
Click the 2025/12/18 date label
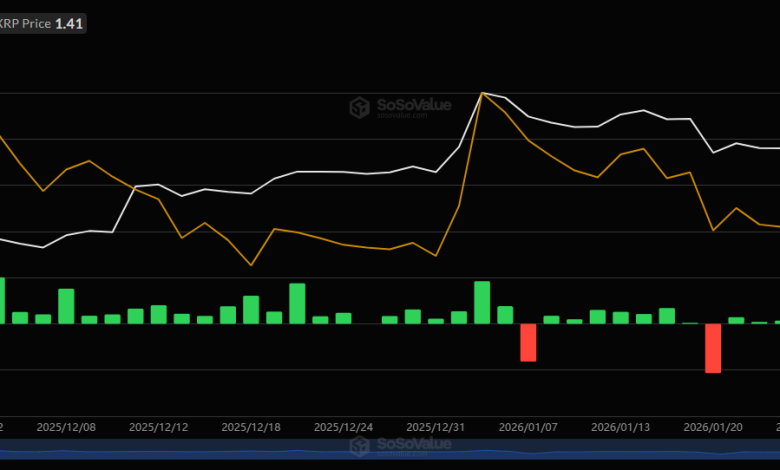point(250,426)
